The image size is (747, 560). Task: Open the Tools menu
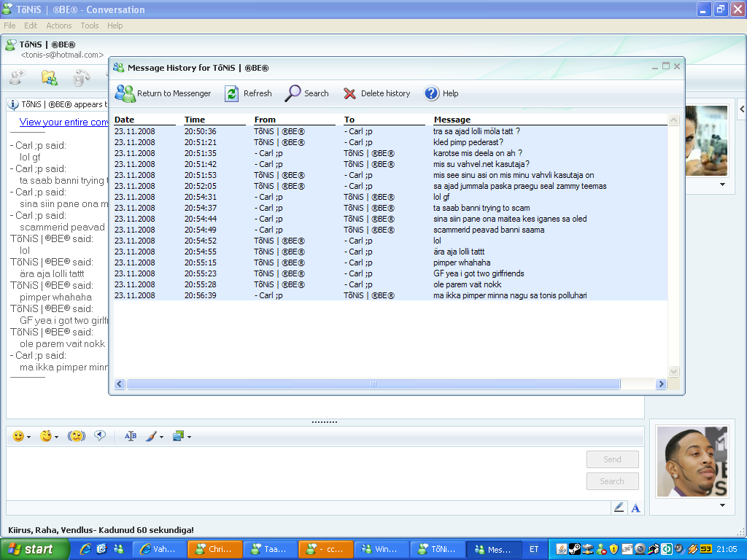pos(90,26)
